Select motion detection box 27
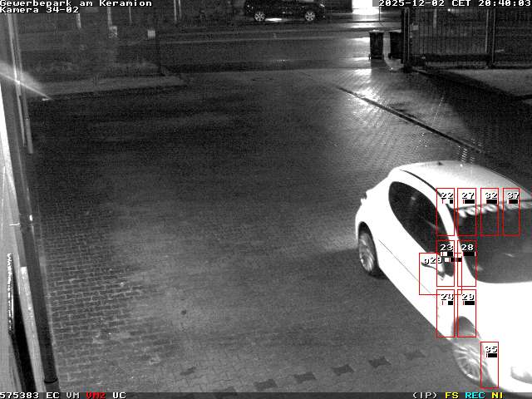The width and height of the screenshot is (532, 399). [466, 212]
